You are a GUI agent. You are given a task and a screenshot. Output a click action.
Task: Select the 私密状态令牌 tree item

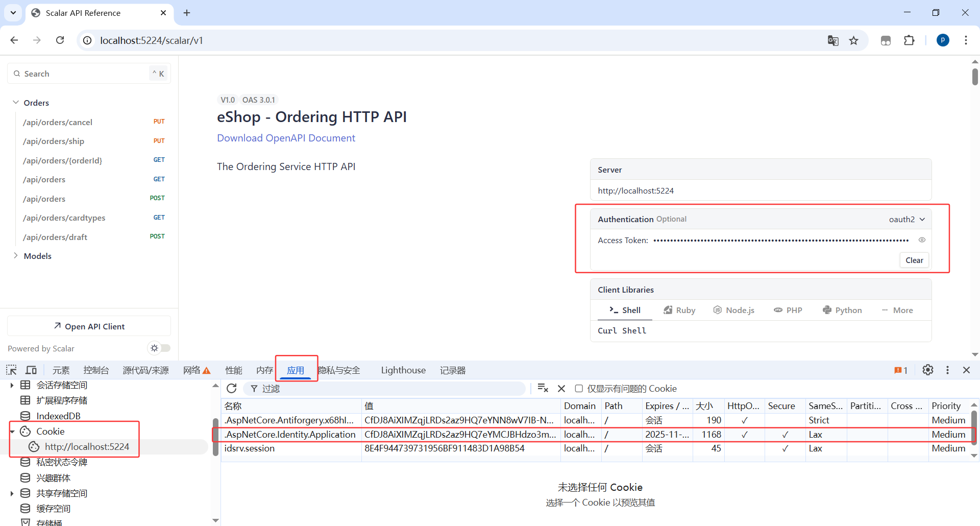tap(62, 462)
